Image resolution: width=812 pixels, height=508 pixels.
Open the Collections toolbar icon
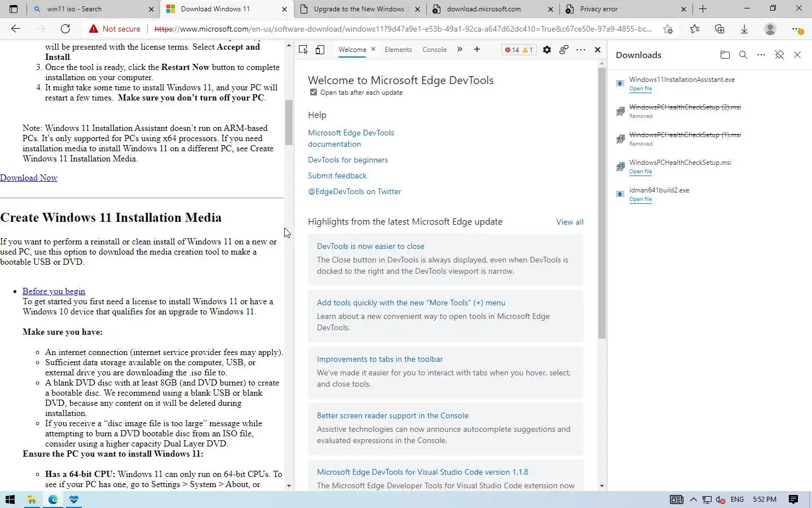pyautogui.click(x=720, y=29)
